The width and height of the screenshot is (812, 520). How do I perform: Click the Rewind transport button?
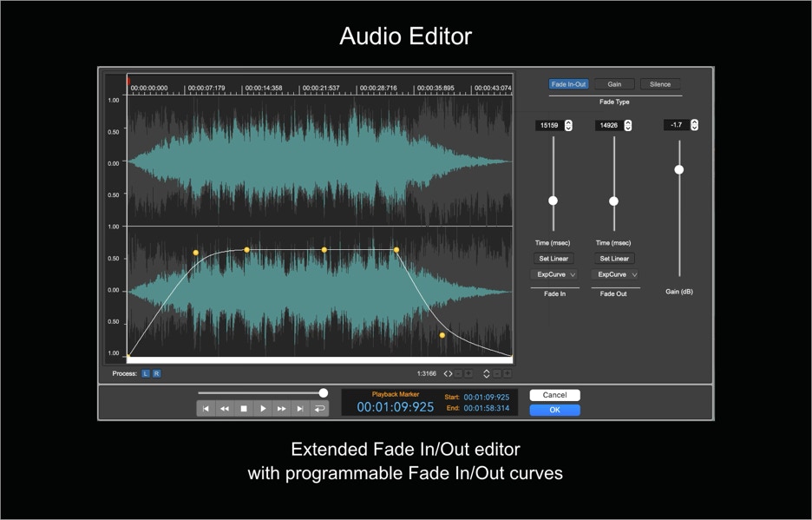click(225, 408)
